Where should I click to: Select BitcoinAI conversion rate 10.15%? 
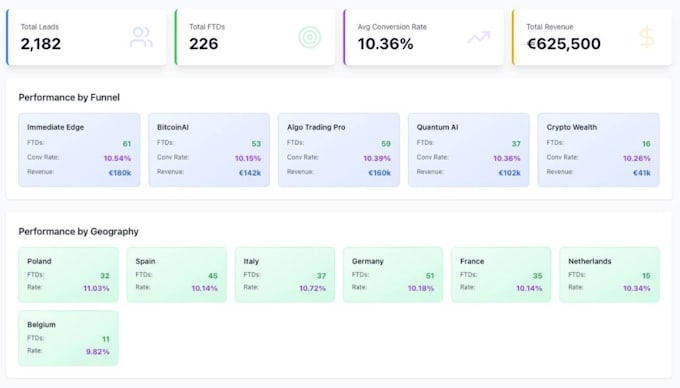click(x=248, y=158)
